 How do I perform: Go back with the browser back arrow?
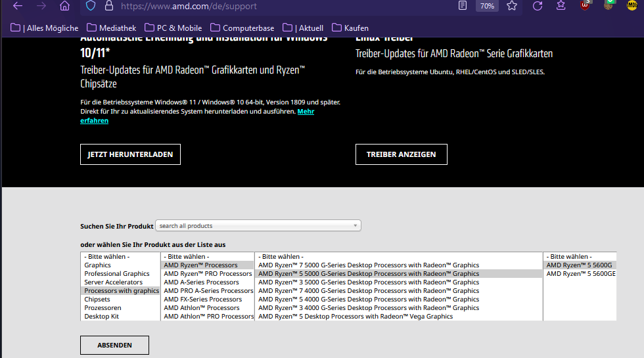[18, 6]
